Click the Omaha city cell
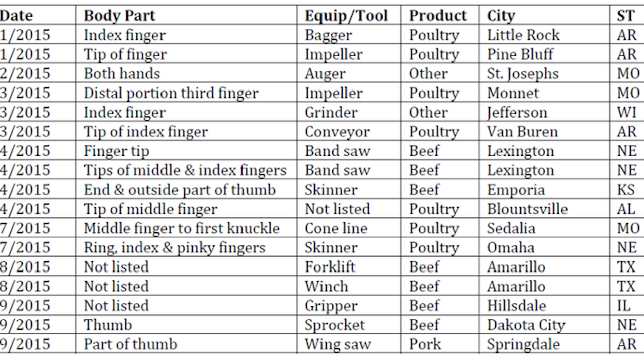 (x=510, y=247)
